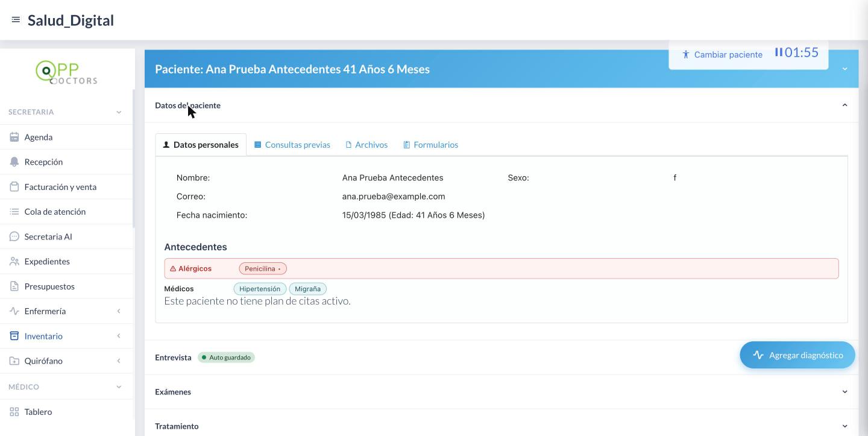Click the Tablero grid icon
The width and height of the screenshot is (868, 436).
coord(14,412)
